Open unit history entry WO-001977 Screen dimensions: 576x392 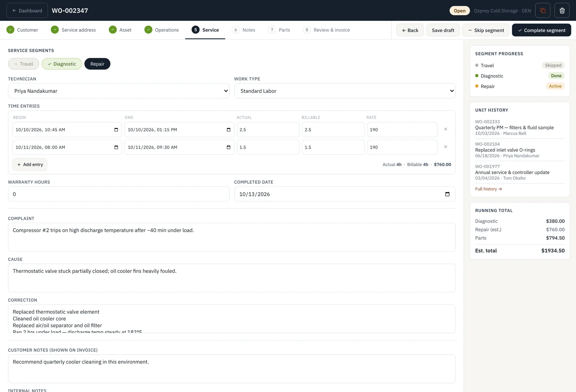pyautogui.click(x=520, y=172)
